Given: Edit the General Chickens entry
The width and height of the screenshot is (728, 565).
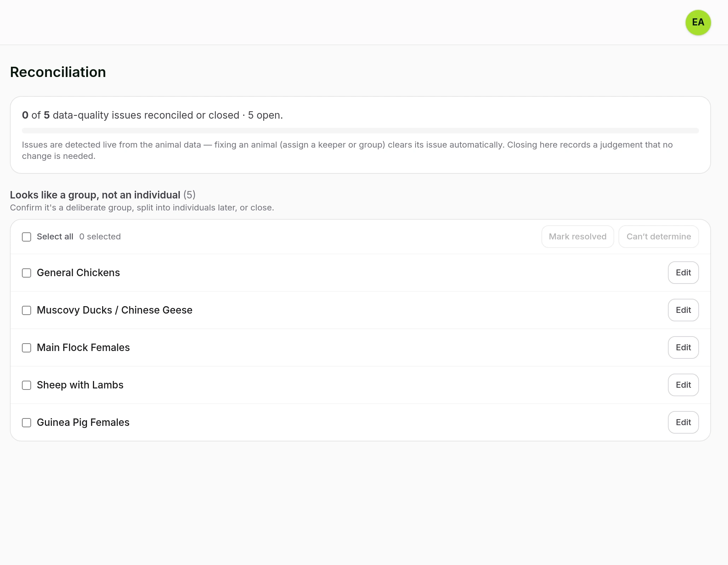Looking at the screenshot, I should tap(683, 273).
